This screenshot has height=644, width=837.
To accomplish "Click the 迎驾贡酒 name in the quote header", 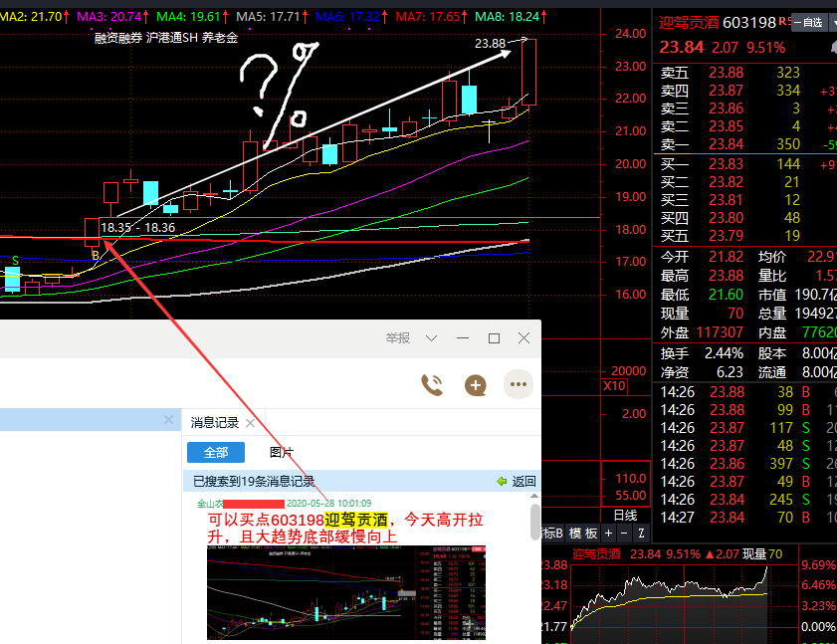I will [x=689, y=23].
